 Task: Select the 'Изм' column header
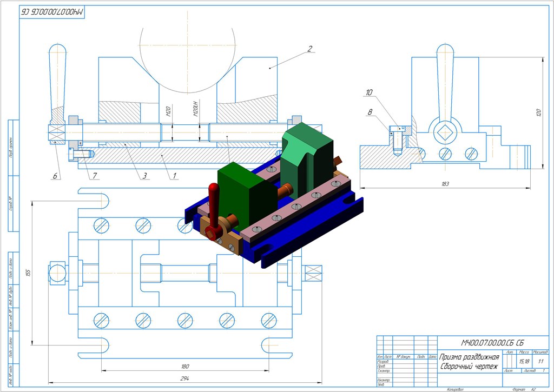pos(380,357)
